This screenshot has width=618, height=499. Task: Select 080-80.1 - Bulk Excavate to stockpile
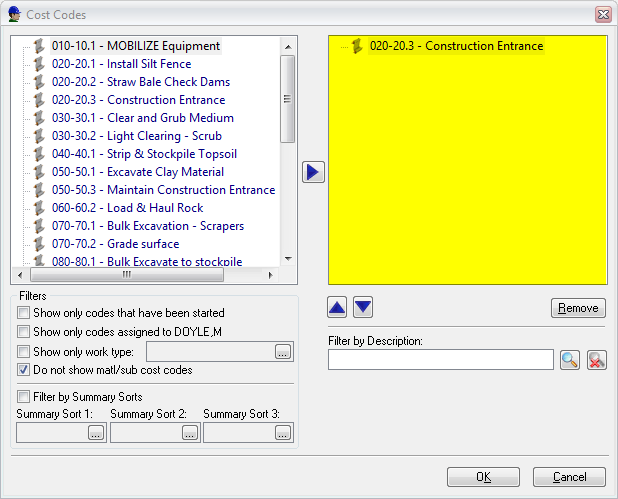coord(147,261)
